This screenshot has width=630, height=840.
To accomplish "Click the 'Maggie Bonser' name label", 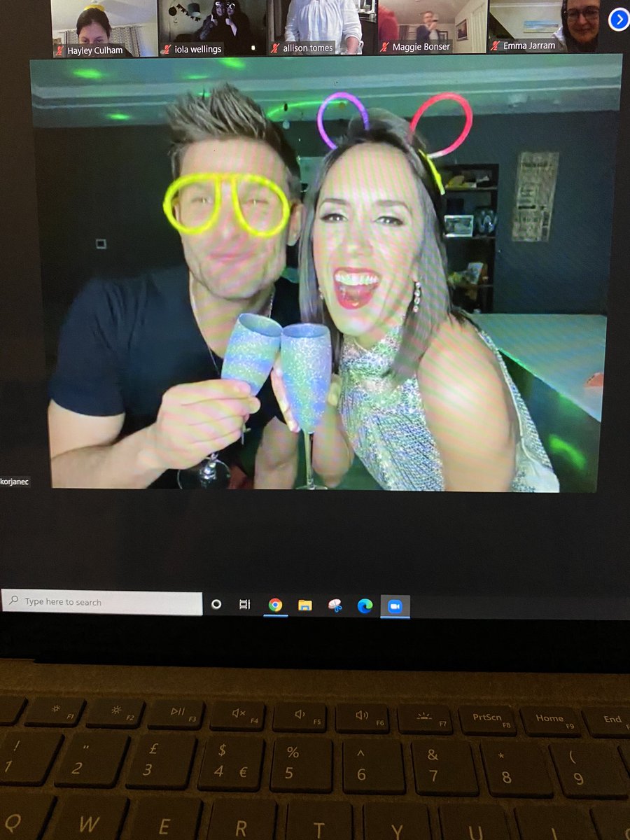I will pyautogui.click(x=421, y=47).
